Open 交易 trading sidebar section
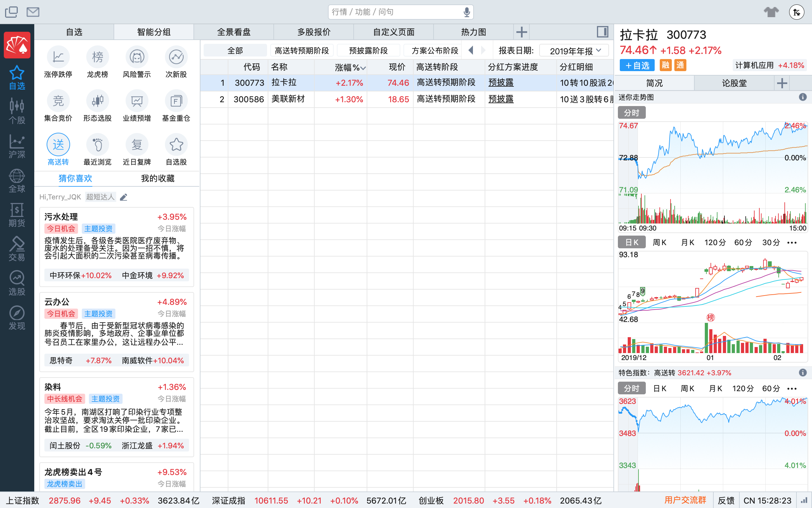The height and width of the screenshot is (508, 812). click(17, 249)
